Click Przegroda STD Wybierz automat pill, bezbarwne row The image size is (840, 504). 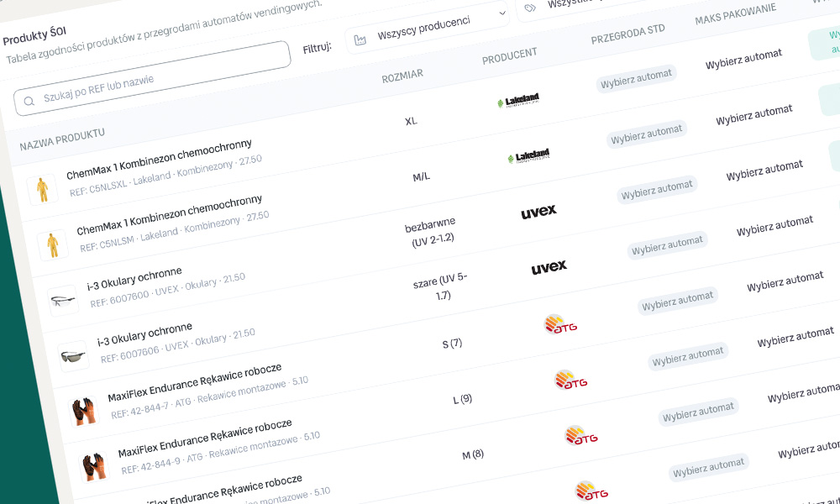pyautogui.click(x=657, y=190)
